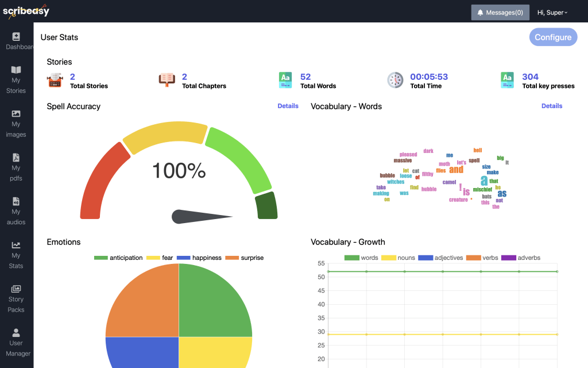Screen dimensions: 588x368
Task: View Vocabulary - Words Details link
Action: pos(551,106)
